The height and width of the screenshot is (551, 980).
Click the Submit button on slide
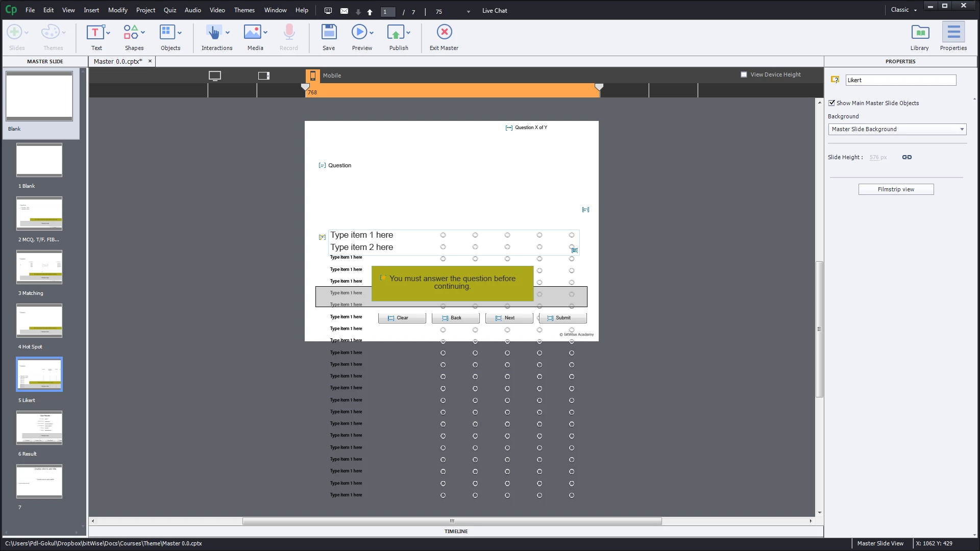[562, 318]
